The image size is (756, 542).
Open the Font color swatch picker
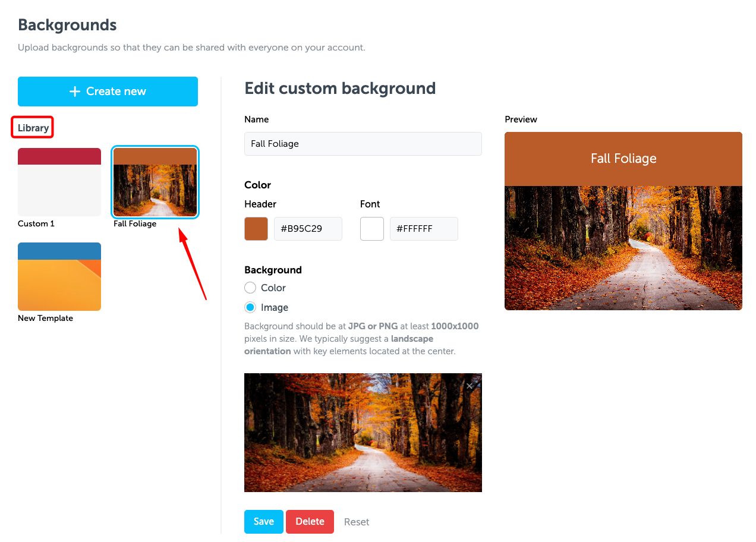[x=371, y=228]
